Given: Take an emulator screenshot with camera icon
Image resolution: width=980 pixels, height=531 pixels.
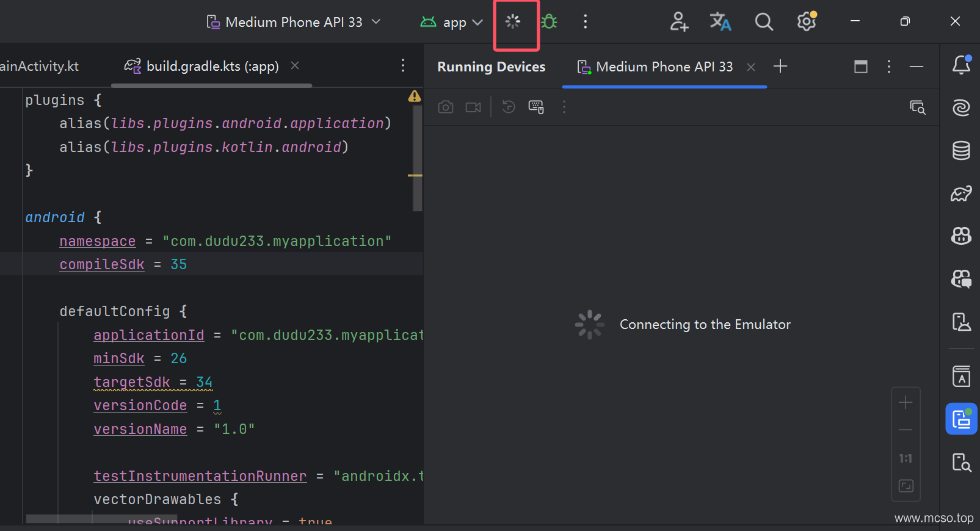Looking at the screenshot, I should pos(446,107).
